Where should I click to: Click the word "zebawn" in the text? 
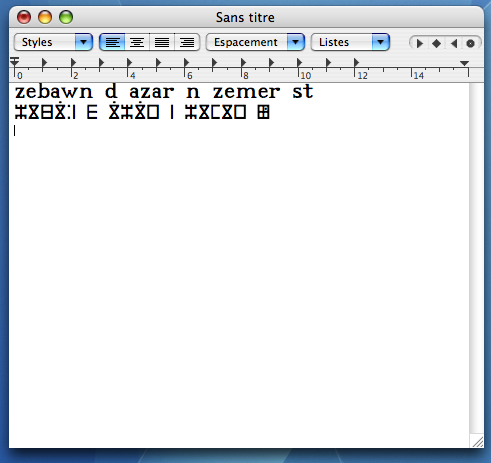[54, 92]
